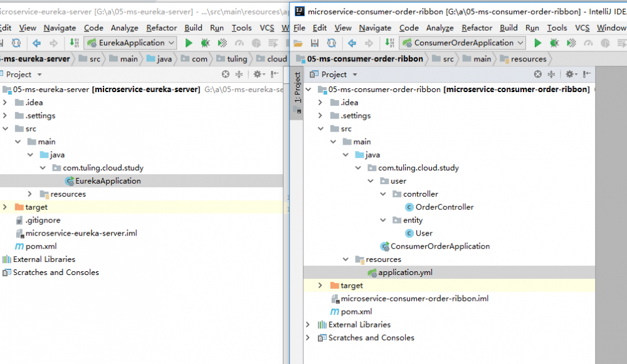Expand External Libraries in consumer tree
Viewport: 627px width, 364px height.
coord(308,325)
